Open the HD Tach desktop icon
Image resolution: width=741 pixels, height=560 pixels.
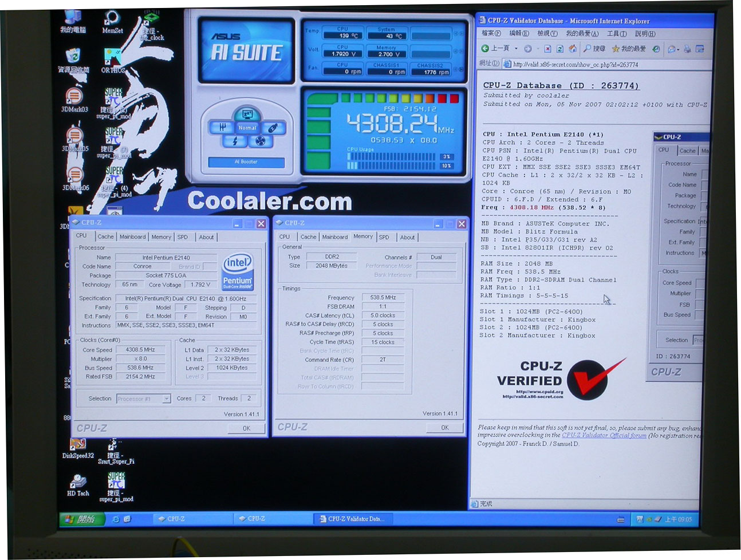(x=78, y=486)
